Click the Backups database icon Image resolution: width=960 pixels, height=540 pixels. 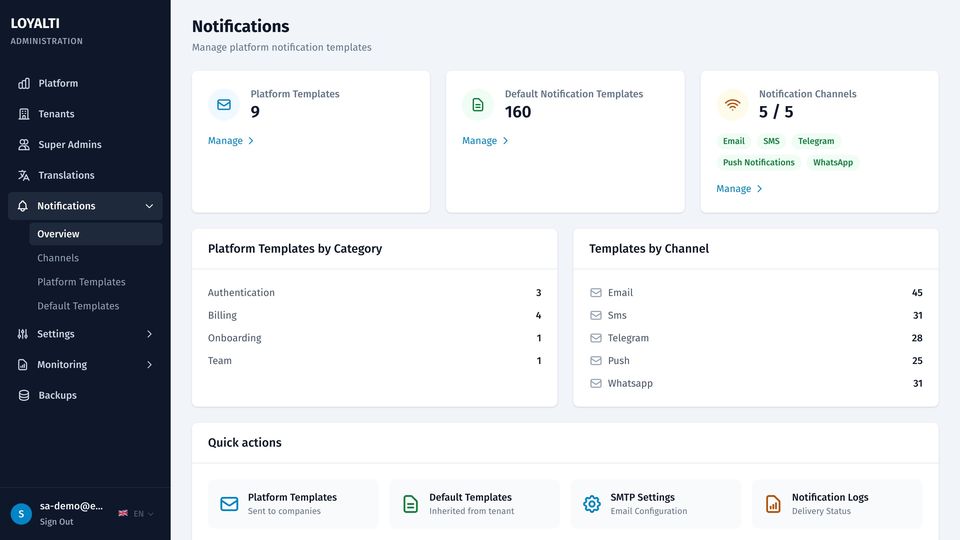click(x=24, y=395)
